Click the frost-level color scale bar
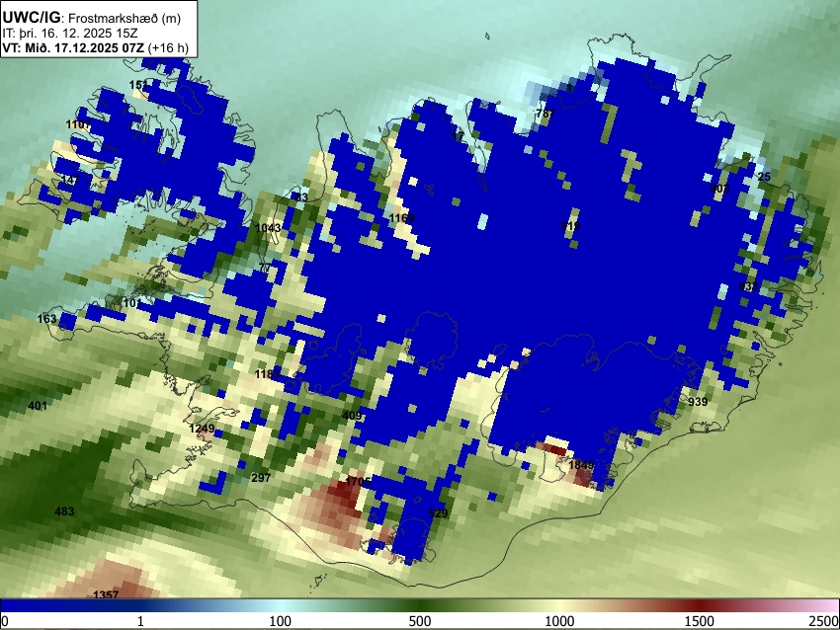Screen dimensions: 840x630 click(x=420, y=605)
